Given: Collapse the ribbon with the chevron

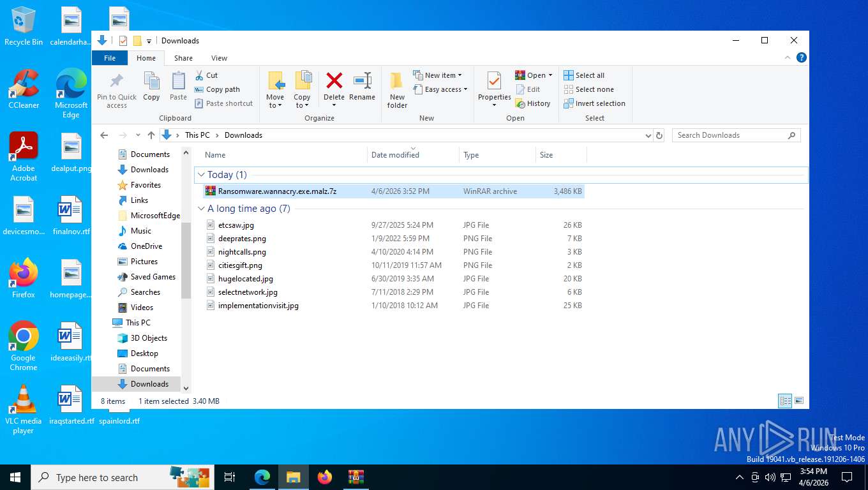Looking at the screenshot, I should coord(788,57).
